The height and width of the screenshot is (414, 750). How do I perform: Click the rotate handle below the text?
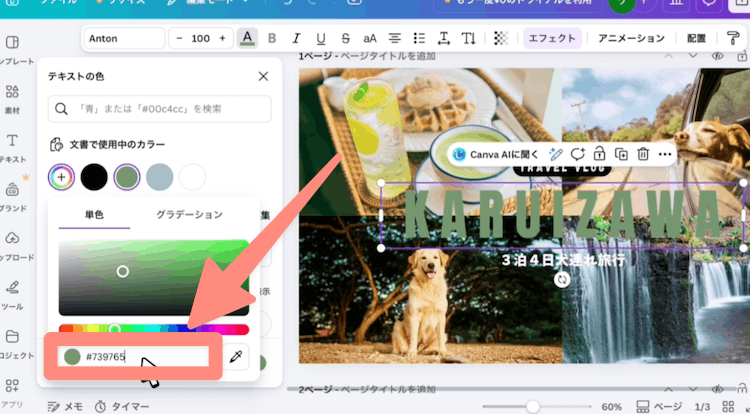(562, 280)
